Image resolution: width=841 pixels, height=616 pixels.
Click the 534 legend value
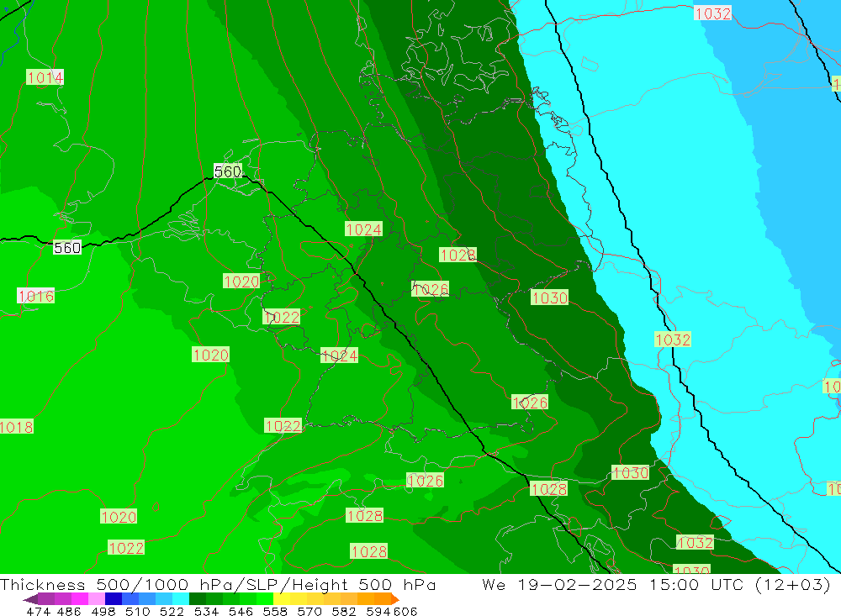[207, 611]
